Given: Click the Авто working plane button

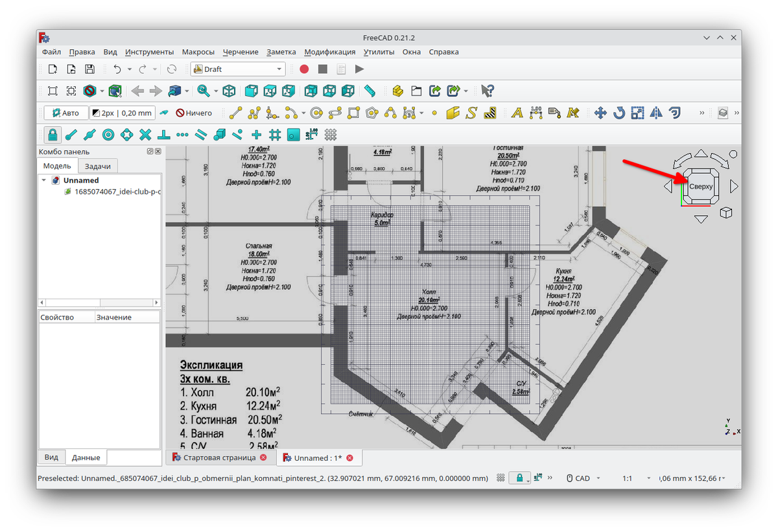Looking at the screenshot, I should click(66, 113).
